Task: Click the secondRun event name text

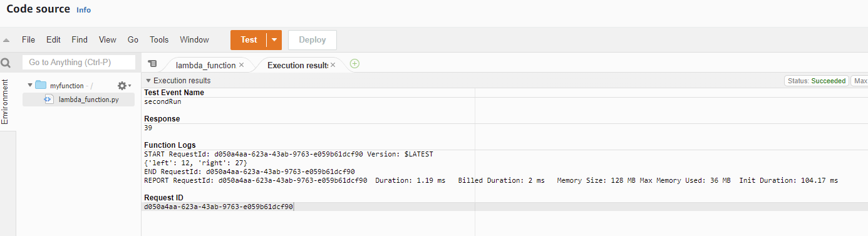Action: 163,101
